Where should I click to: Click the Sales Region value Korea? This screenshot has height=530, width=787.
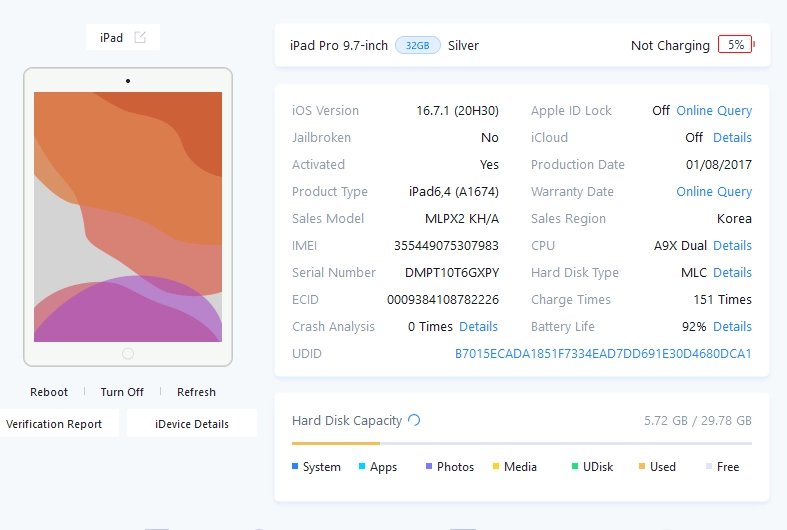click(x=734, y=219)
